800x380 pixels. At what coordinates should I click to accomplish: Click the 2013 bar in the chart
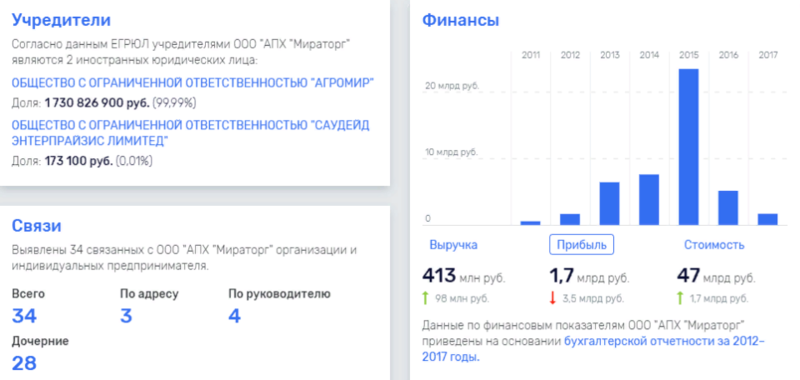pos(609,204)
